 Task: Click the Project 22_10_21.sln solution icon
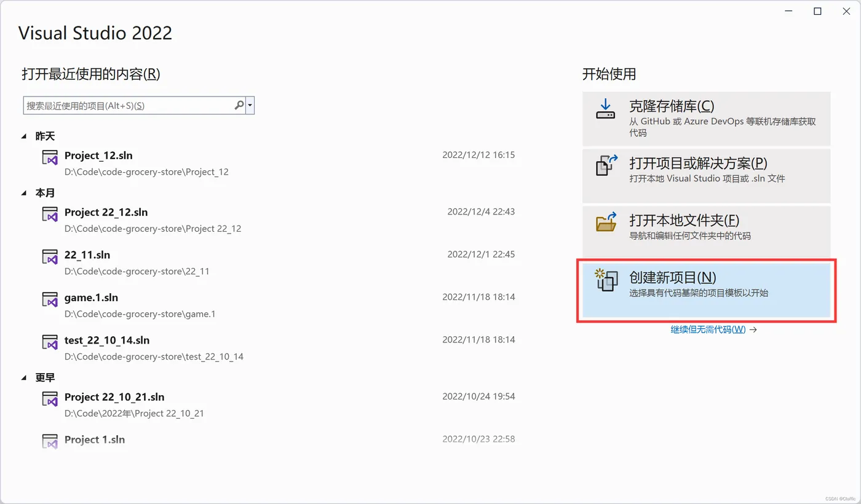click(50, 399)
